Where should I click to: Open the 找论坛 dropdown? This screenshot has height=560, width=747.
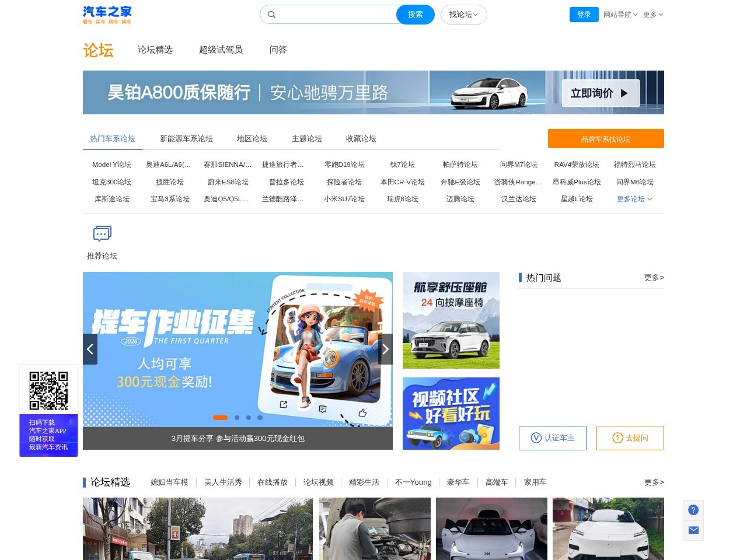[x=463, y=15]
